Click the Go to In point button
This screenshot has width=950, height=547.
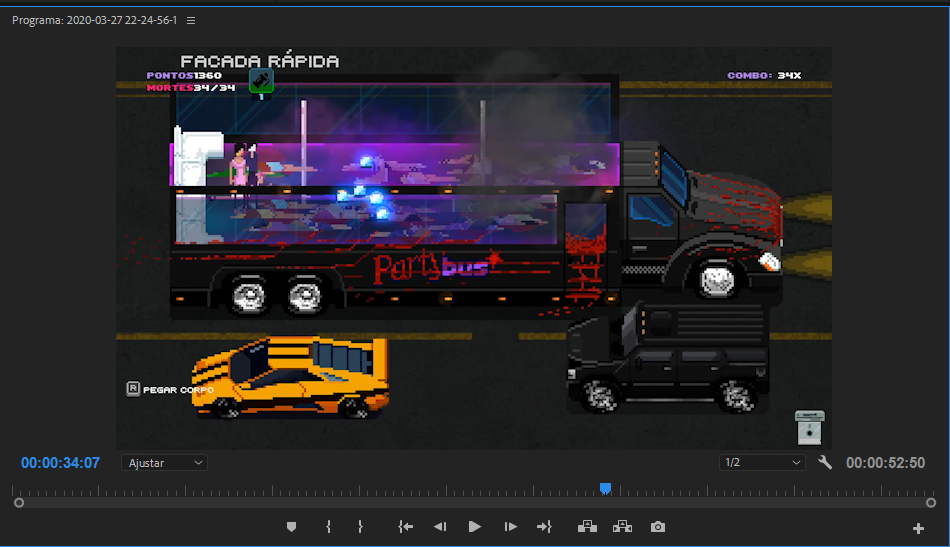(x=405, y=527)
